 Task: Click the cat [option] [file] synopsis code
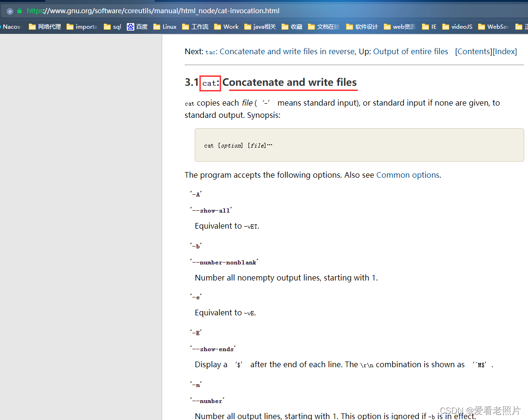[x=238, y=146]
